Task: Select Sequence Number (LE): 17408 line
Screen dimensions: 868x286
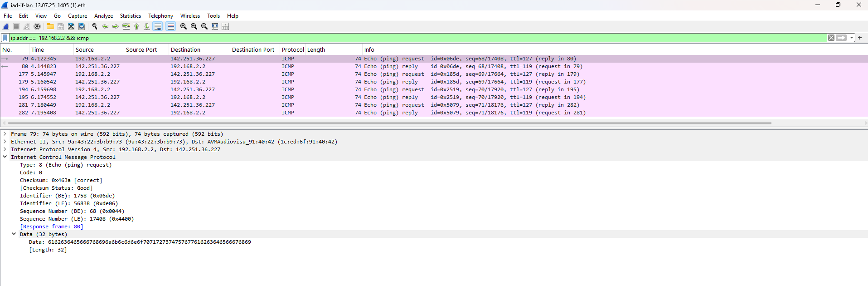Action: coord(77,219)
